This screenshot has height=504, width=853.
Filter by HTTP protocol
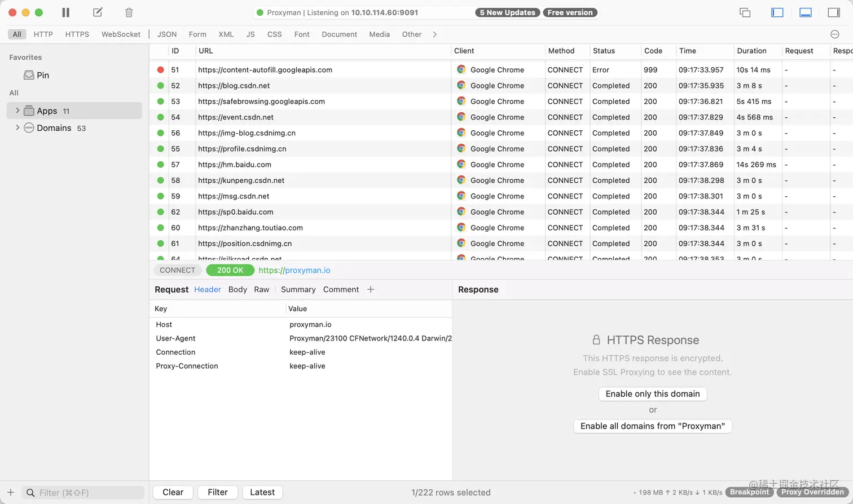[x=43, y=34]
